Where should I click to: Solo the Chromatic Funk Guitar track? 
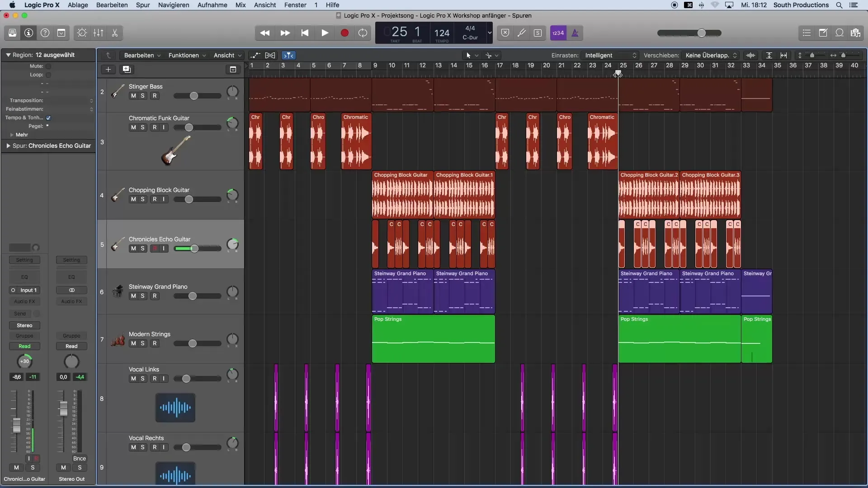coord(143,127)
